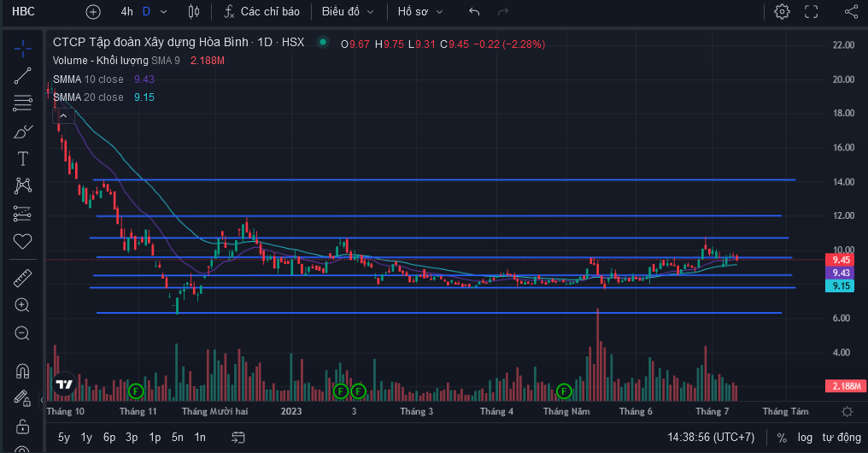Select the Text annotation tool
The height and width of the screenshot is (453, 868).
[23, 159]
